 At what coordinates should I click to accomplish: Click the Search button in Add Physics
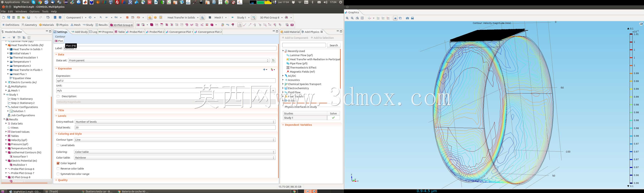coord(334,45)
